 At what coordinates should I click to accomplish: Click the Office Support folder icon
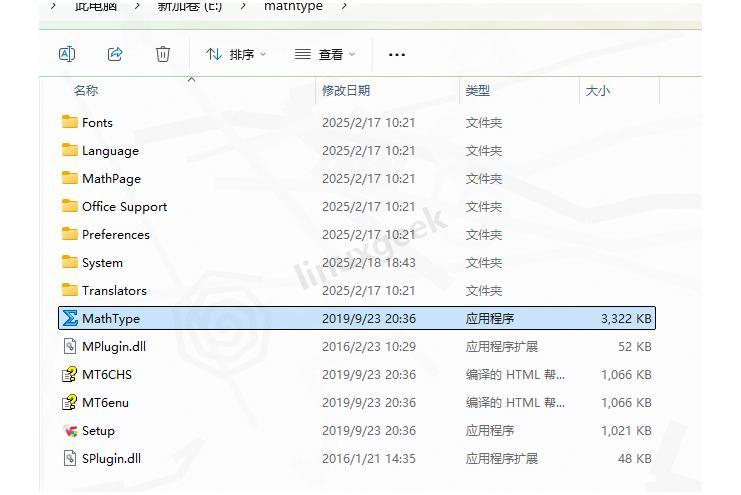pos(70,206)
